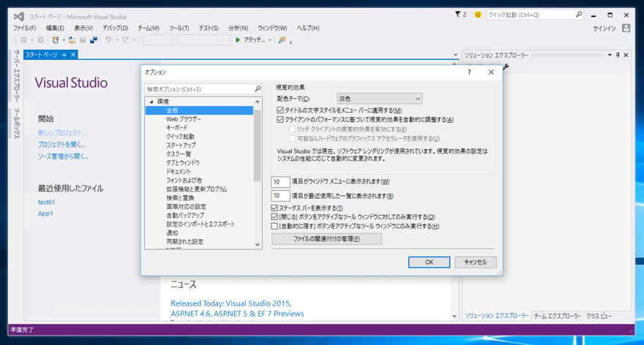This screenshot has width=644, height=345.
Task: Click ファイルの関連付けの管理 button
Action: pos(326,239)
